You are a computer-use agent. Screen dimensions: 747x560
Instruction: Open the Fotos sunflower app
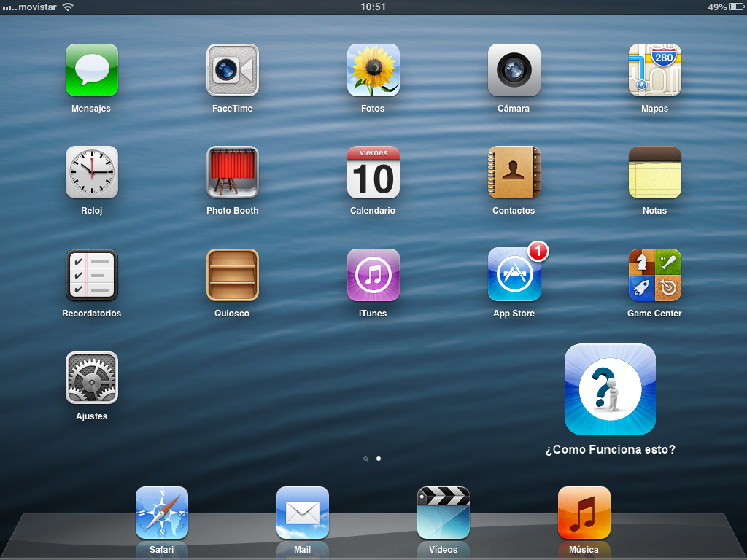coord(373,71)
